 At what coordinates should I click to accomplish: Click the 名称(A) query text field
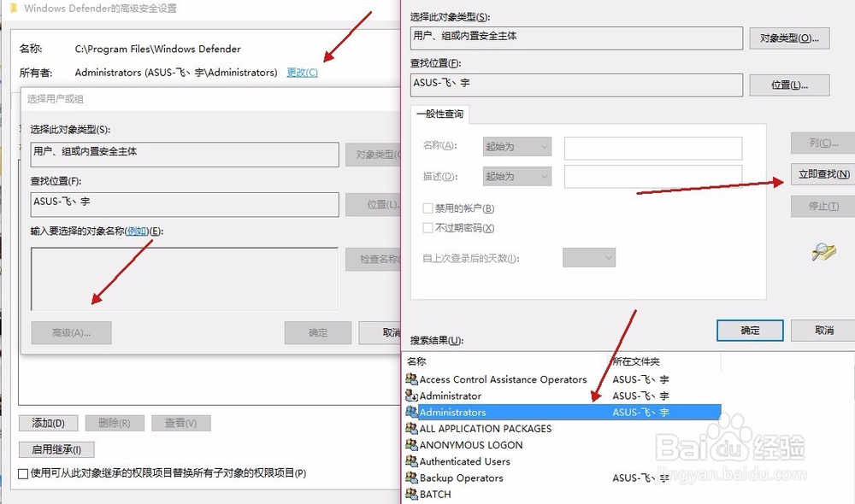click(x=653, y=148)
